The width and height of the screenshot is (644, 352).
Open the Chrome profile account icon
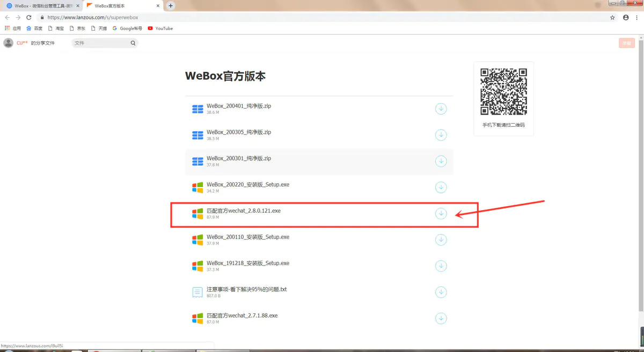point(626,17)
